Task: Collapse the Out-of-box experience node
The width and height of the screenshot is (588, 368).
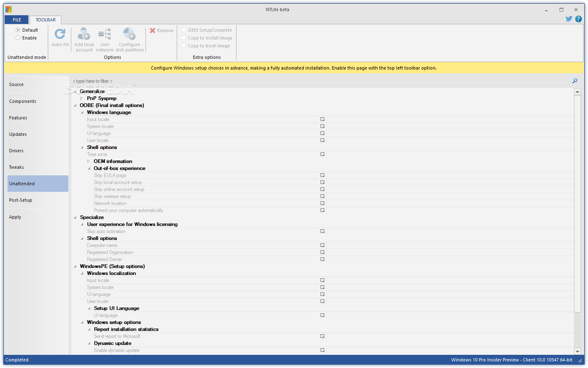Action: (x=89, y=168)
